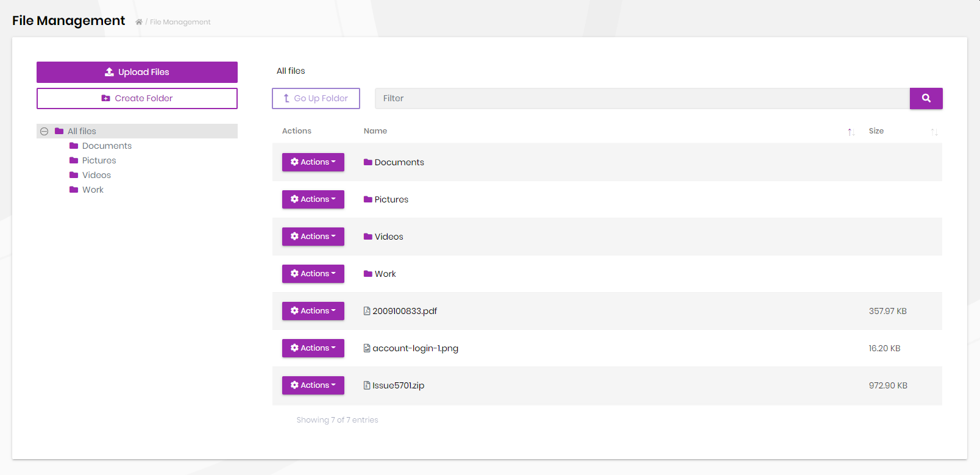This screenshot has width=980, height=475.
Task: Select Videos in the sidebar folder tree
Action: point(96,175)
